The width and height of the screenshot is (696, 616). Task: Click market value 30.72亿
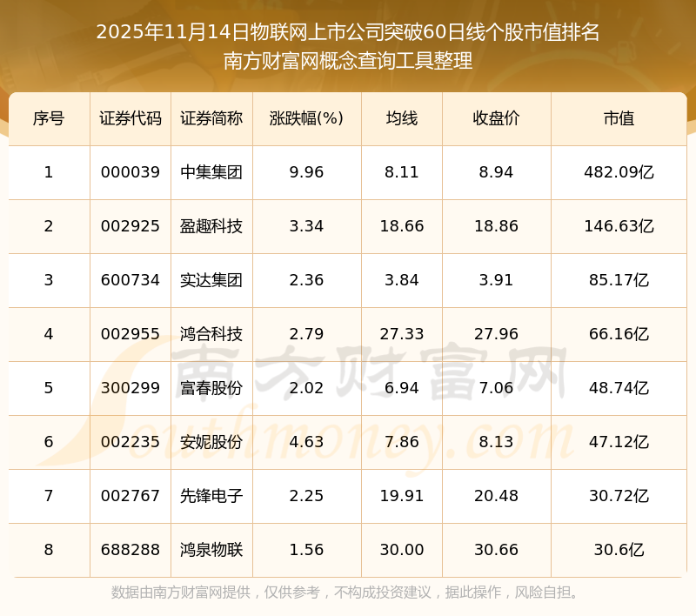point(619,496)
